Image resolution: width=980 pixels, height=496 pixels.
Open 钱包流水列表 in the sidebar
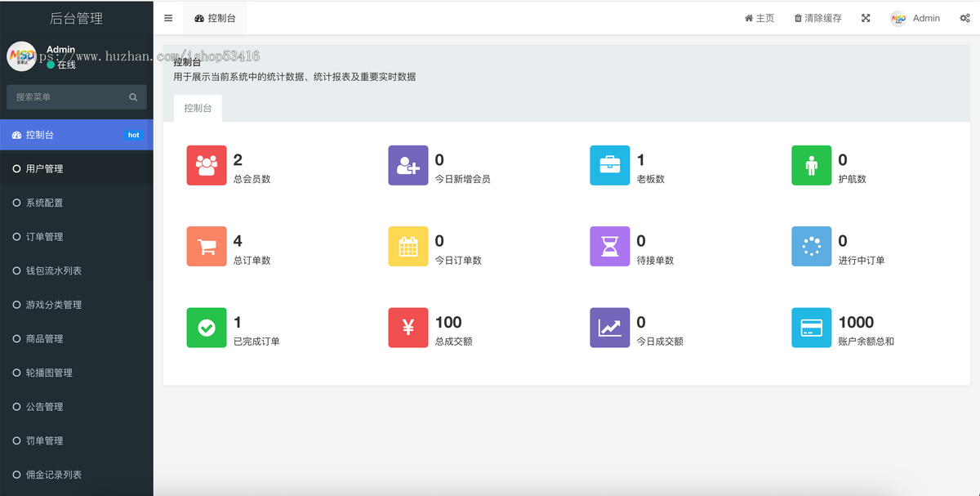(77, 270)
